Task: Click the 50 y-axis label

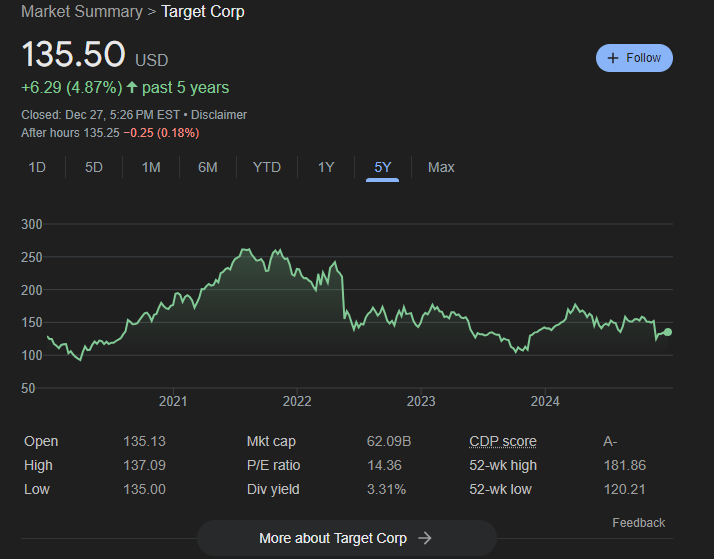Action: pyautogui.click(x=28, y=388)
